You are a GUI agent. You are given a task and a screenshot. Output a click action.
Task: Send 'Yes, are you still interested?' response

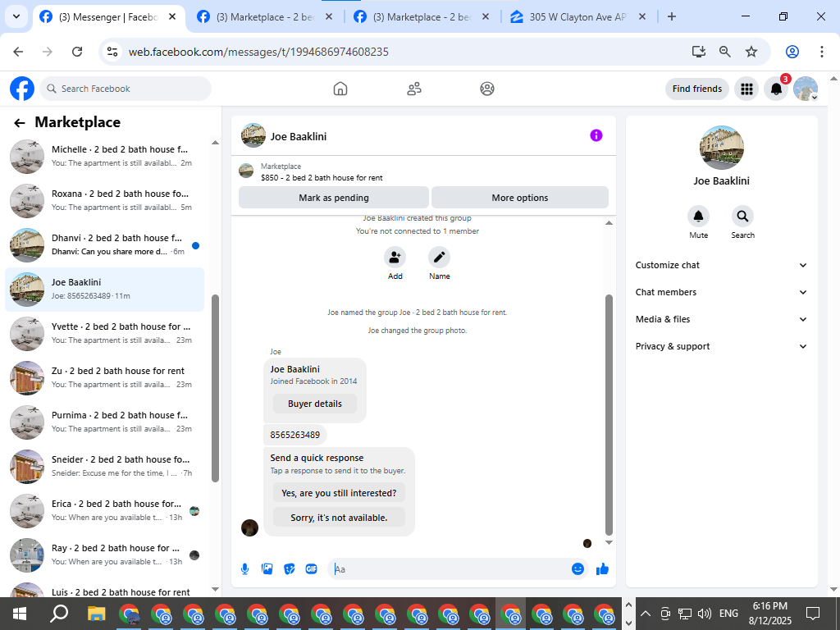pyautogui.click(x=339, y=493)
